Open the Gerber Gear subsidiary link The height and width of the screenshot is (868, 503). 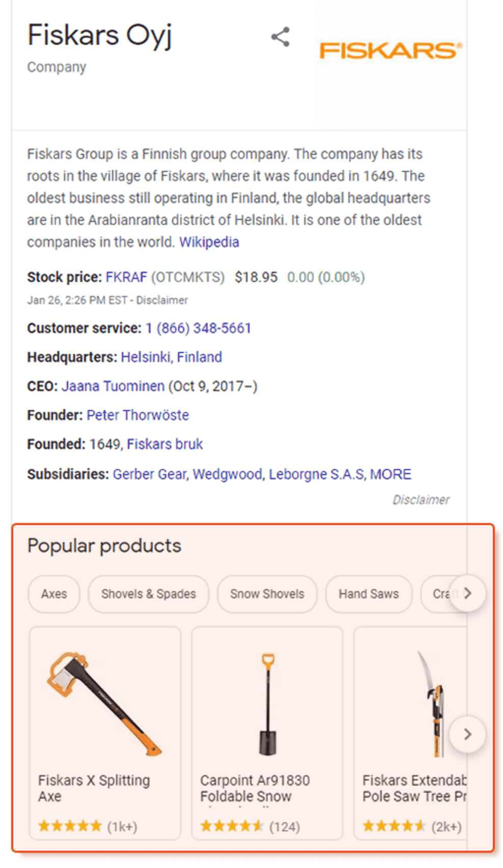pos(149,474)
